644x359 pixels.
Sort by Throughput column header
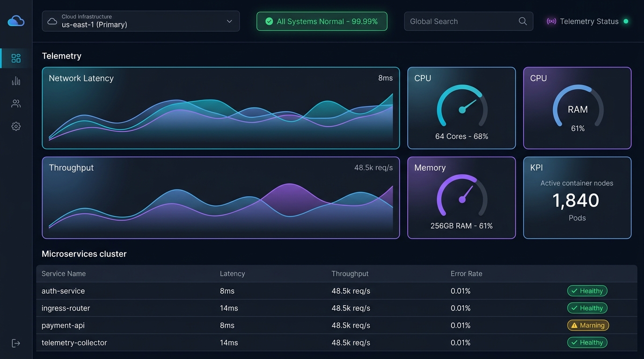[x=350, y=273]
